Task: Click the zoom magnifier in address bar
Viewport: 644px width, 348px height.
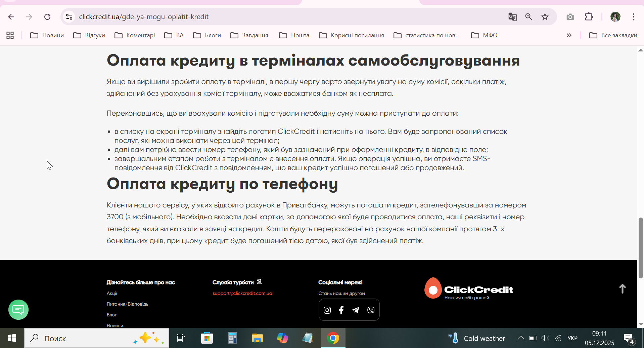Action: 529,17
